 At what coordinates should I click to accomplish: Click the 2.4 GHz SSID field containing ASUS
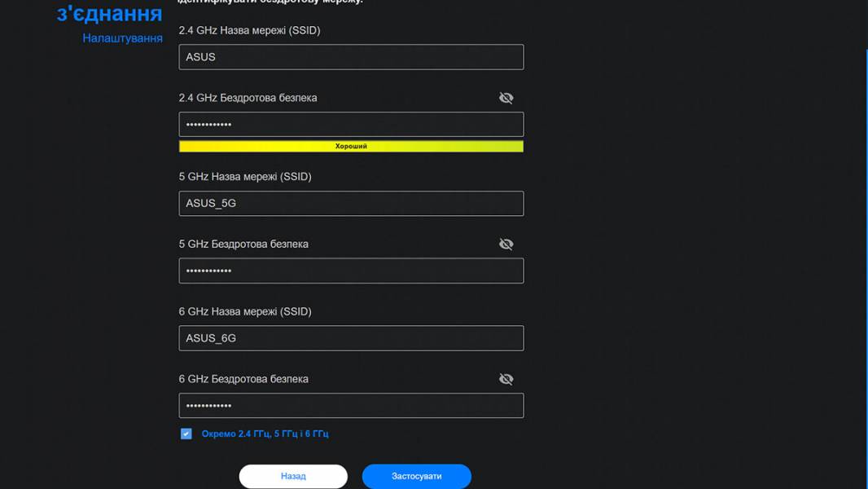(x=351, y=57)
